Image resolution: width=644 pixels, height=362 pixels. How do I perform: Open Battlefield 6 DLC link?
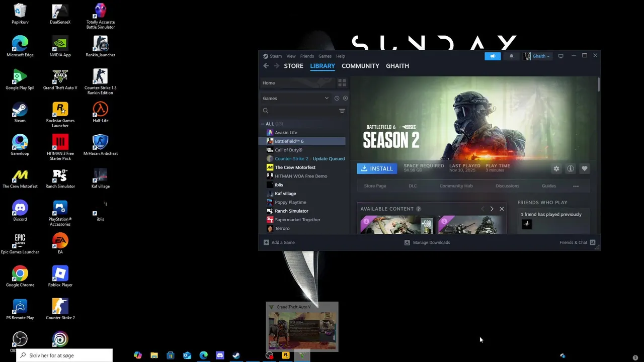pos(413,186)
